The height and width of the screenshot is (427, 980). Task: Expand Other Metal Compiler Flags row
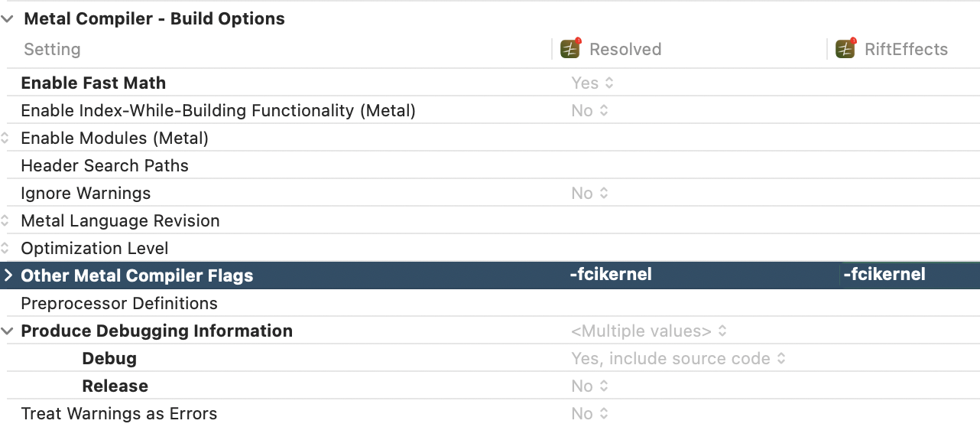coord(8,275)
